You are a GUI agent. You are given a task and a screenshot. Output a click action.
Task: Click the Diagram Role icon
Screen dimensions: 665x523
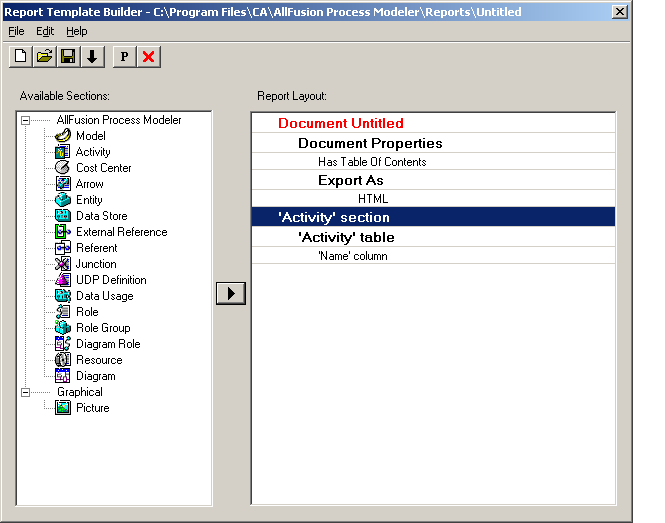click(x=63, y=344)
